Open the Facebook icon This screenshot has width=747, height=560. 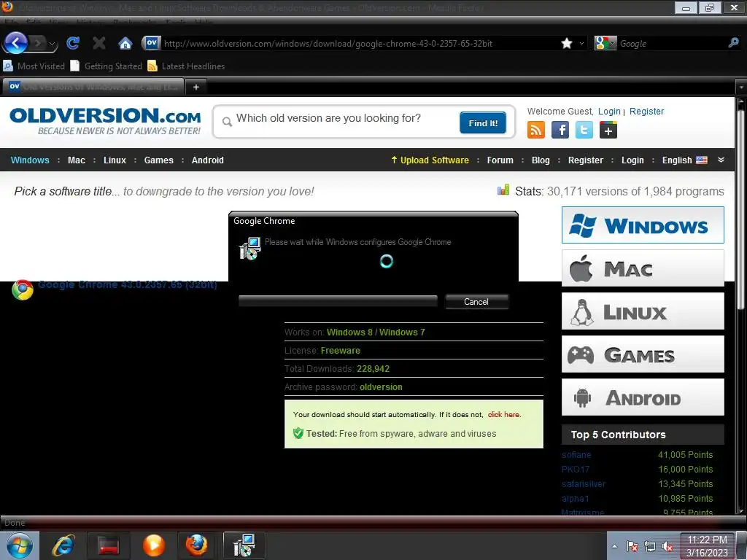(560, 130)
